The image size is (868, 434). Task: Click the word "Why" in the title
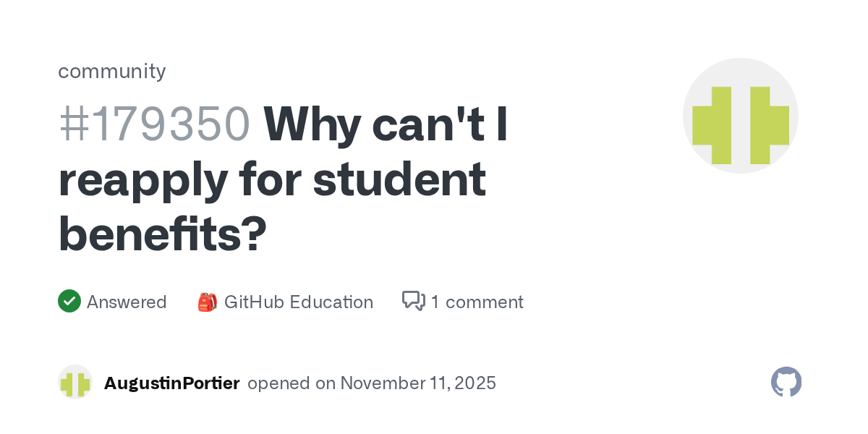point(312,124)
